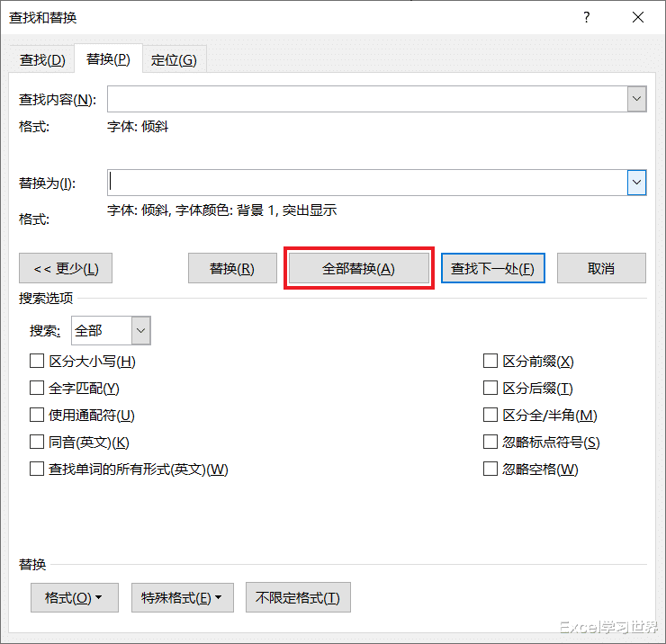The height and width of the screenshot is (644, 666).
Task: Expand the 替换为 history dropdown arrow
Action: point(636,183)
